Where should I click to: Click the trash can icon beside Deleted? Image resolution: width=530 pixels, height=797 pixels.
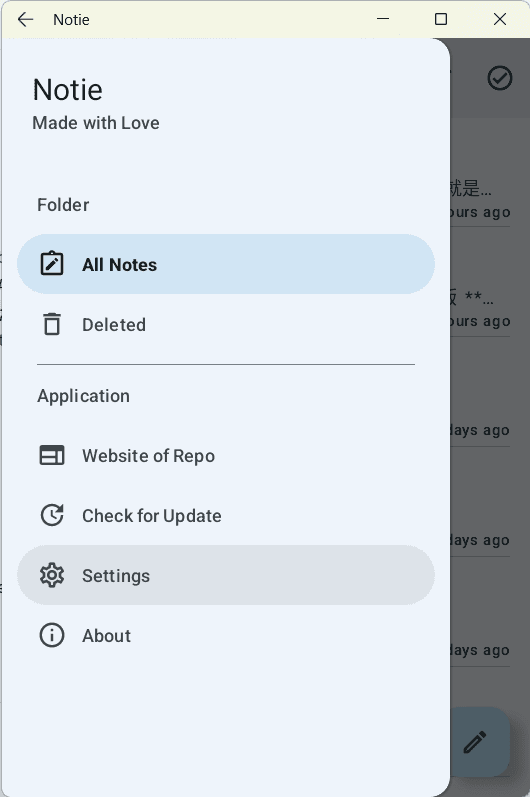(52, 324)
